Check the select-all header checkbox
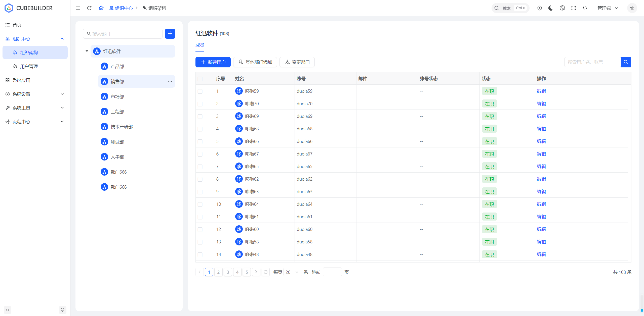Viewport: 644px width, 316px height. click(x=200, y=79)
